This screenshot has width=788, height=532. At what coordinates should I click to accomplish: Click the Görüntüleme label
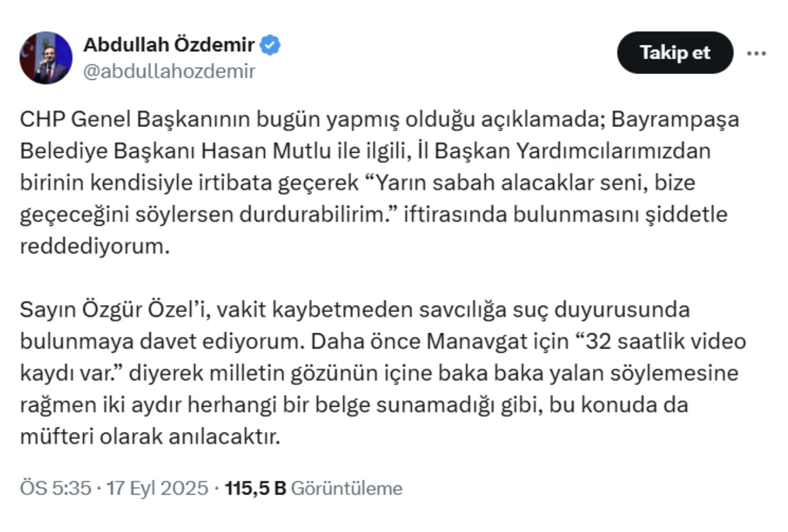347,488
